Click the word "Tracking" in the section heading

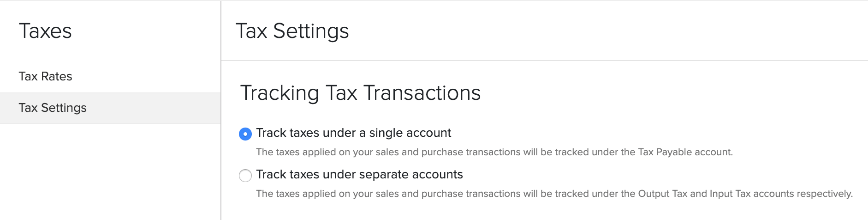point(279,93)
